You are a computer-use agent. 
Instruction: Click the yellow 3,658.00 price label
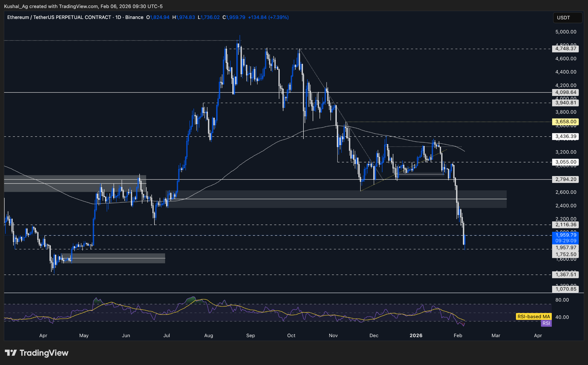565,122
